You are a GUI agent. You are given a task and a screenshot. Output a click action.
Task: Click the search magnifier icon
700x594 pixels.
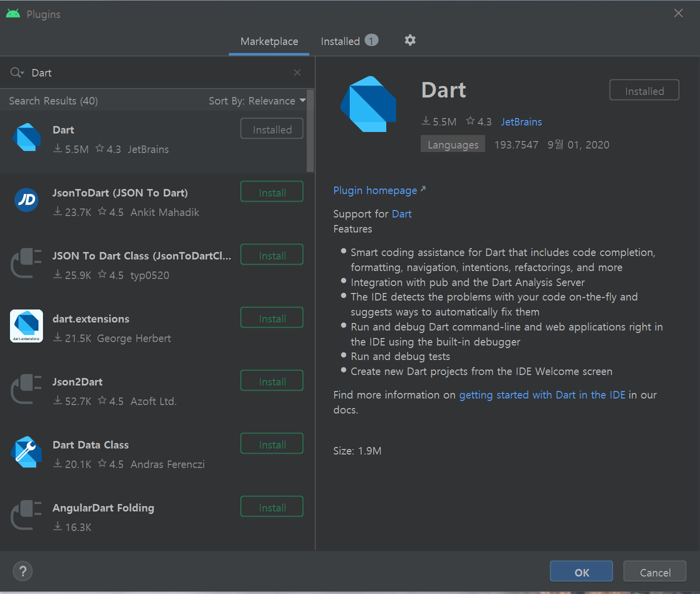(17, 72)
